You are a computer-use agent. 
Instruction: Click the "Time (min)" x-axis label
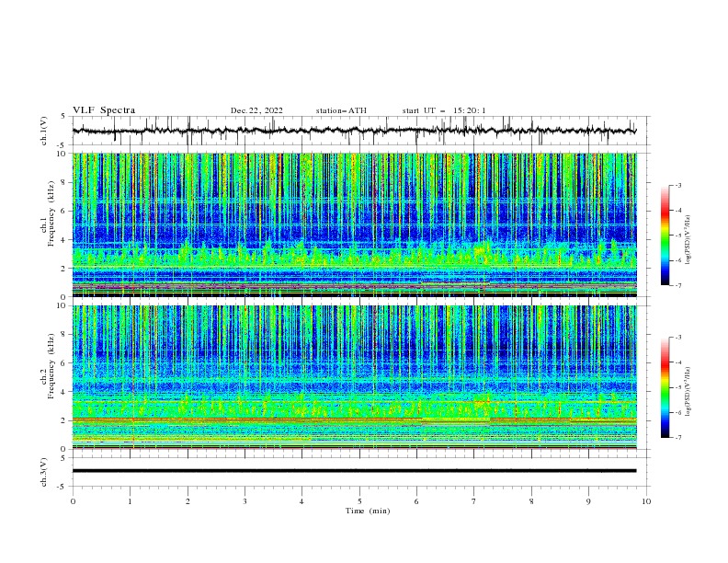click(368, 511)
